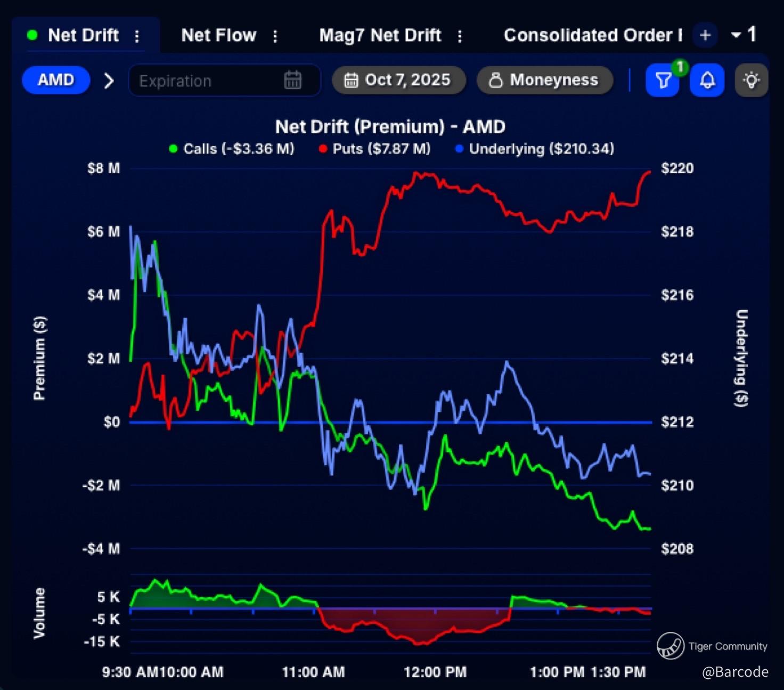Viewport: 784px width, 690px height.
Task: Click the chart title Net Drift (Premium) - AMD
Action: pyautogui.click(x=390, y=127)
